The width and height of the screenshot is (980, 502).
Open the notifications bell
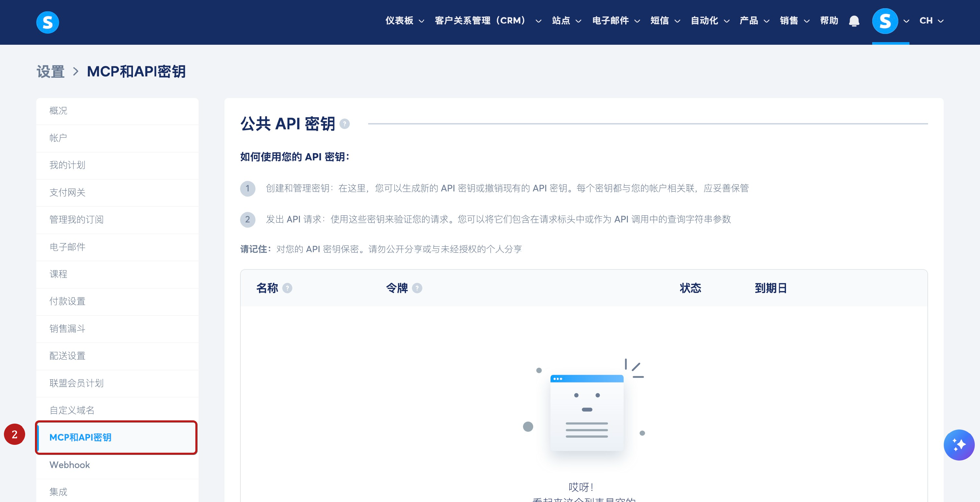(x=854, y=21)
